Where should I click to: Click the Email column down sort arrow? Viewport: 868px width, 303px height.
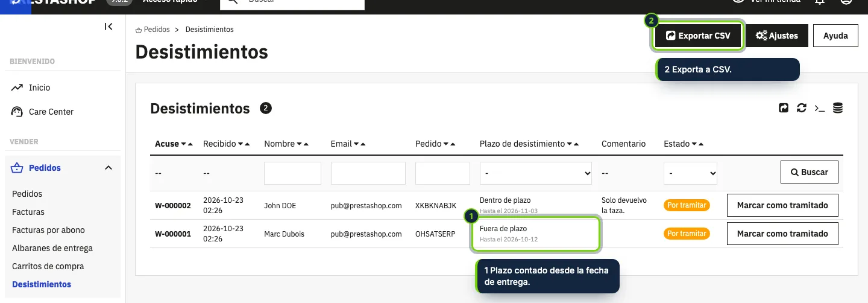pos(356,144)
